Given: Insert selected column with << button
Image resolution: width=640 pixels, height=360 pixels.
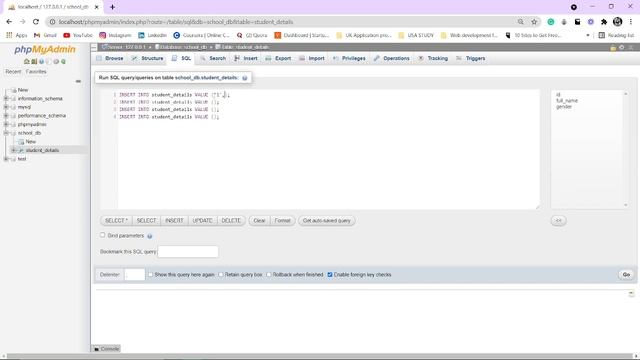Looking at the screenshot, I should pyautogui.click(x=558, y=220).
